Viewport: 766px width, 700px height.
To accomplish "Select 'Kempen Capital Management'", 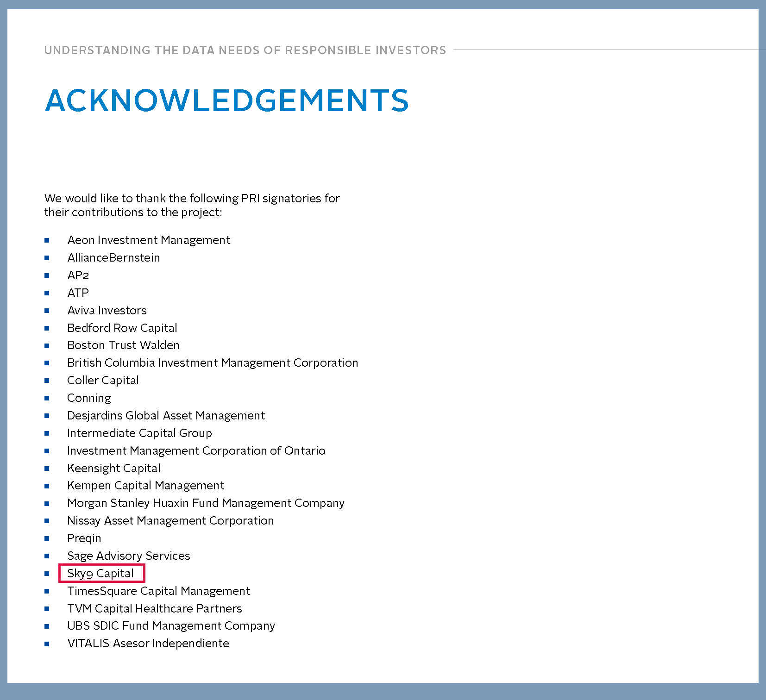I will tap(146, 486).
